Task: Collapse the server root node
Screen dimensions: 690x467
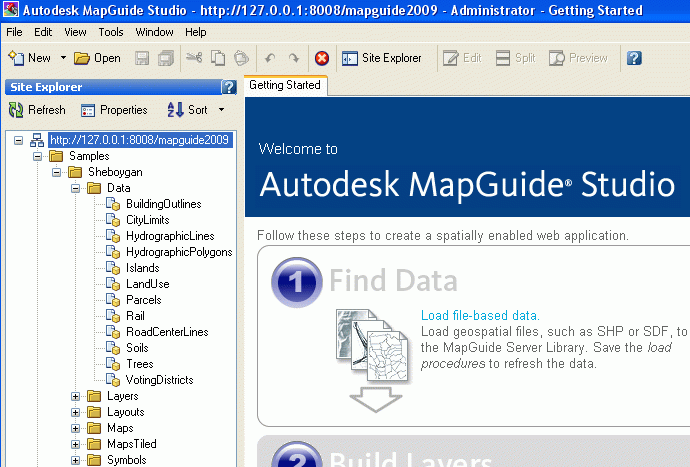Action: click(x=18, y=140)
